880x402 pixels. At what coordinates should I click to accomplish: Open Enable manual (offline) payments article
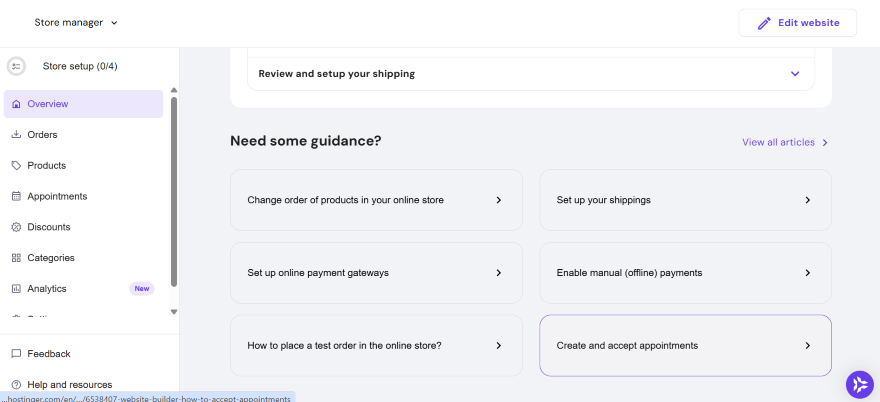click(685, 273)
